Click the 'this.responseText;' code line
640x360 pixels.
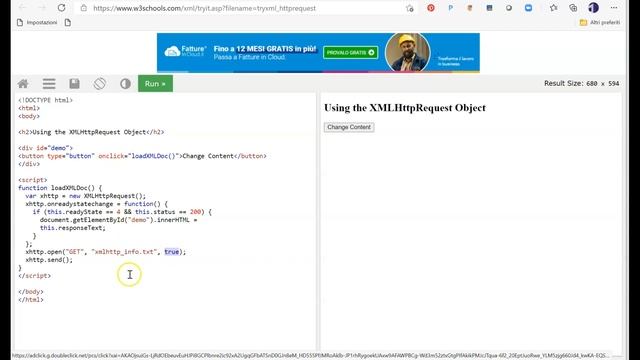coord(73,228)
